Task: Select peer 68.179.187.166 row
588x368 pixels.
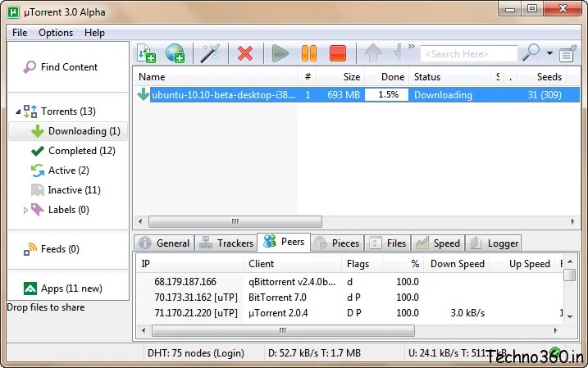Action: tap(350, 282)
